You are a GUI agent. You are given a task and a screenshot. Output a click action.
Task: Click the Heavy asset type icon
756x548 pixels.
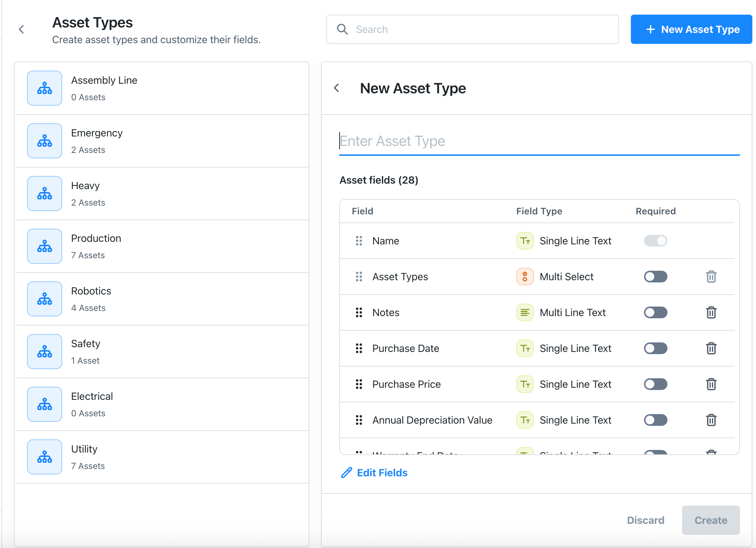coord(45,194)
